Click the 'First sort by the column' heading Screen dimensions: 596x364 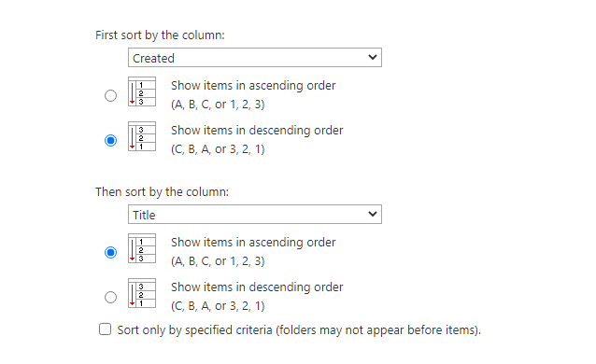[160, 35]
